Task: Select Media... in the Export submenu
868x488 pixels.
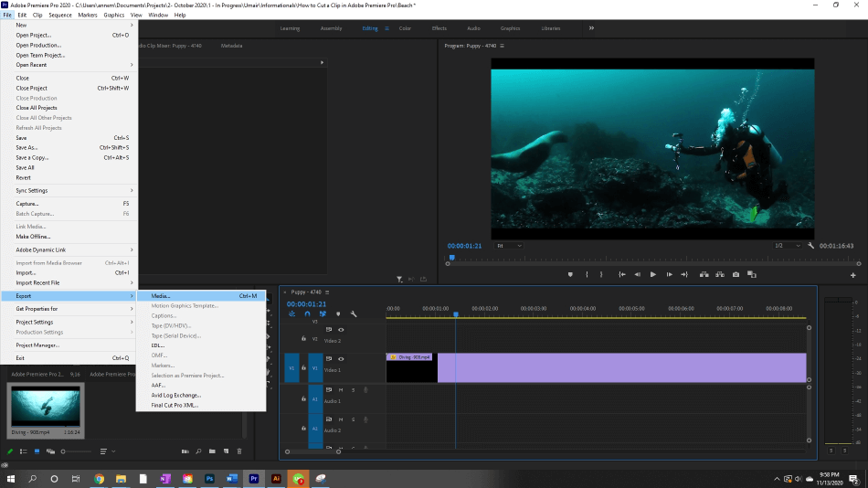Action: click(201, 296)
